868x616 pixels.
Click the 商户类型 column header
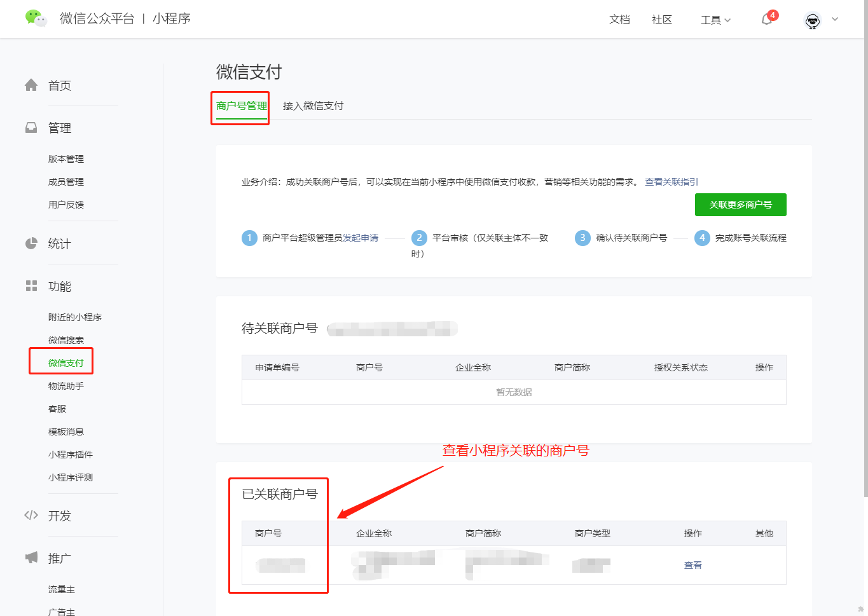(x=593, y=533)
